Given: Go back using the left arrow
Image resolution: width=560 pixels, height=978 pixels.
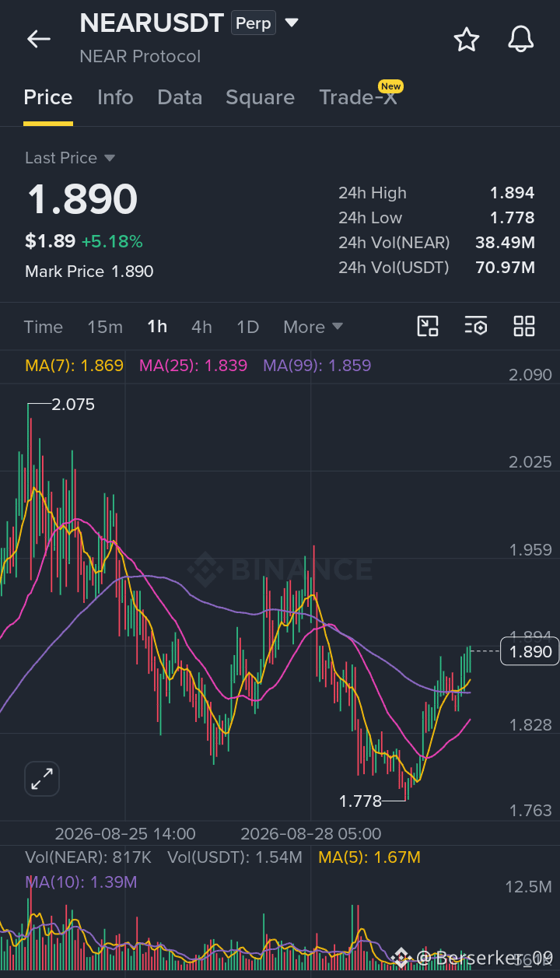Looking at the screenshot, I should pyautogui.click(x=39, y=39).
